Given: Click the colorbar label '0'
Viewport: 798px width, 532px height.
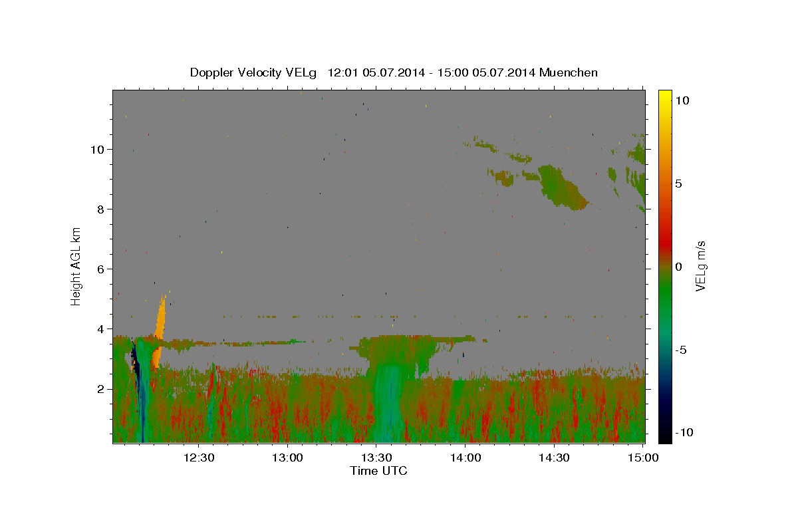Looking at the screenshot, I should pyautogui.click(x=679, y=267).
